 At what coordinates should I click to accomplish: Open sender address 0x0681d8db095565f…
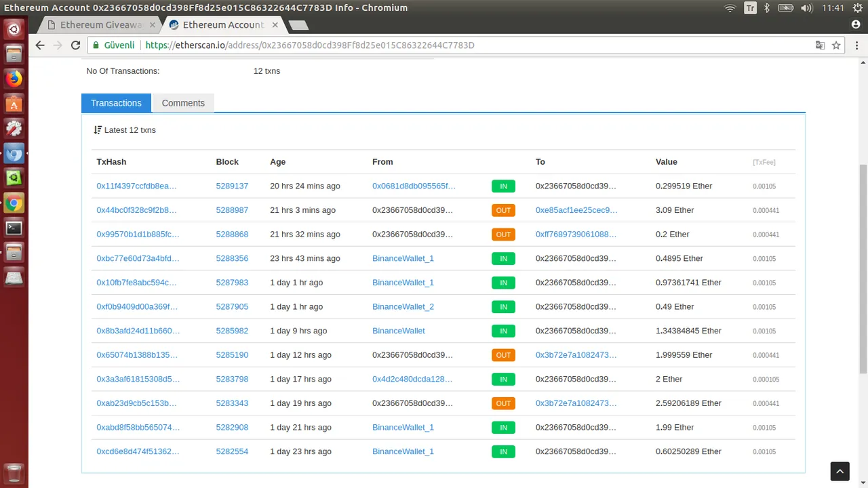point(414,186)
